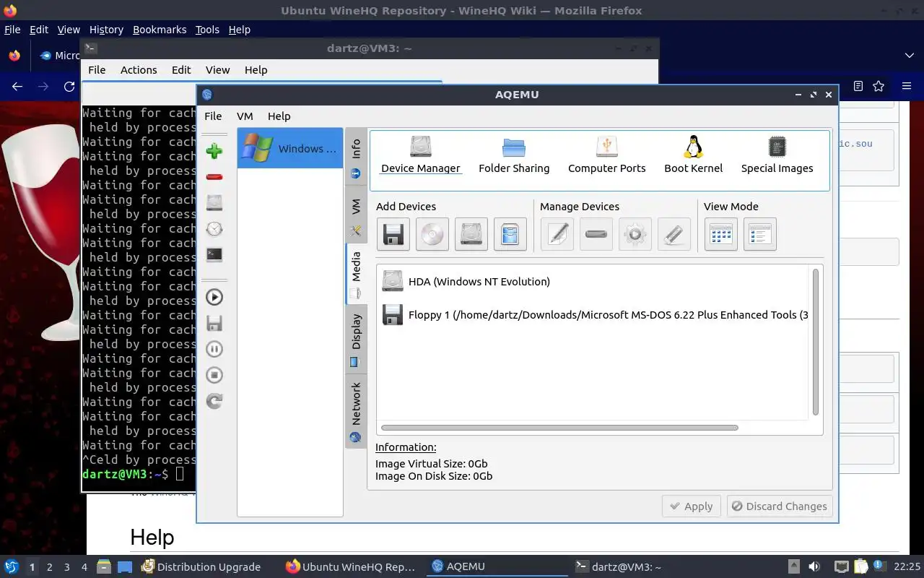Switch to the Network vertical tab
Screen dimensions: 924x578
pyautogui.click(x=356, y=412)
